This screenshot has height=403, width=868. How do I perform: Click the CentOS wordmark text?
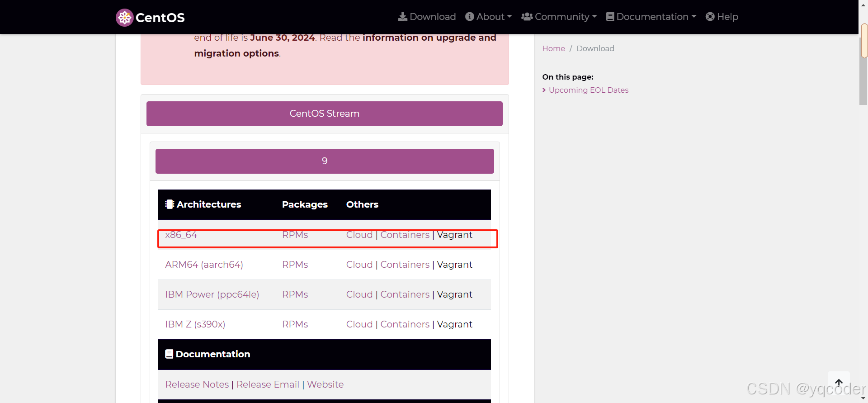tap(160, 18)
